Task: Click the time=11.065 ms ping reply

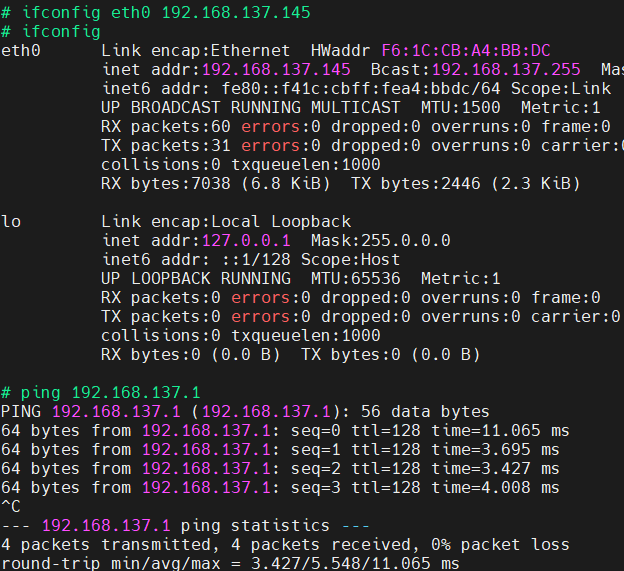Action: (x=500, y=430)
